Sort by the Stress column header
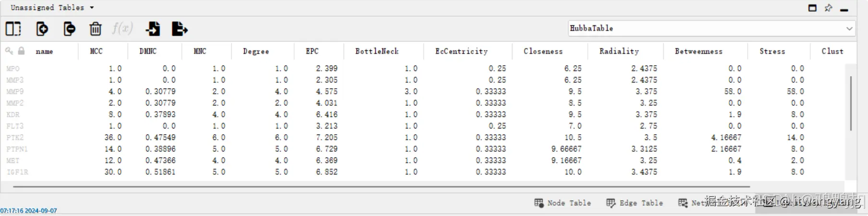Image resolution: width=868 pixels, height=216 pixels. [772, 51]
